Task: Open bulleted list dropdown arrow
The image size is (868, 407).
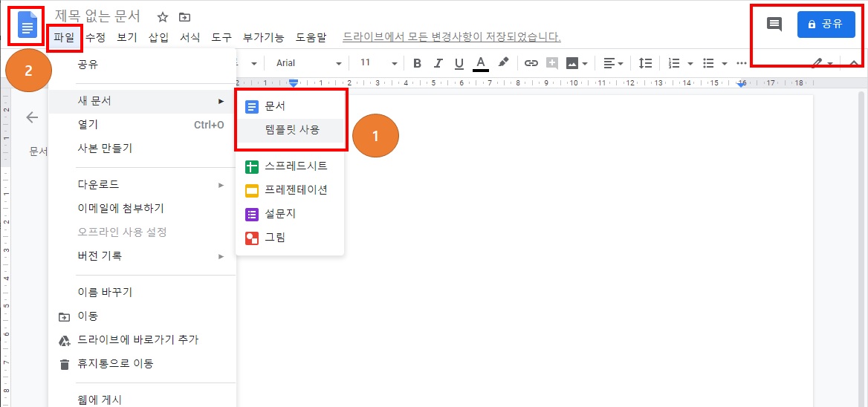Action: coord(725,64)
